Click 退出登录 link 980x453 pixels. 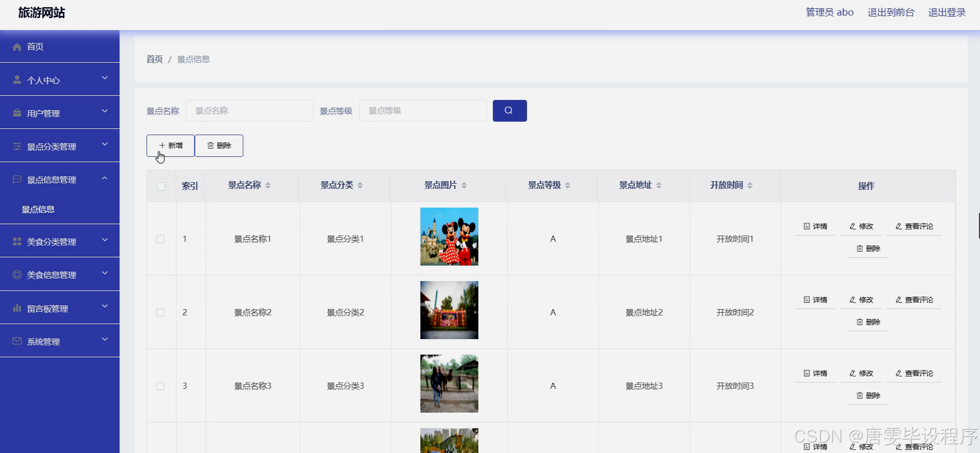tap(947, 12)
